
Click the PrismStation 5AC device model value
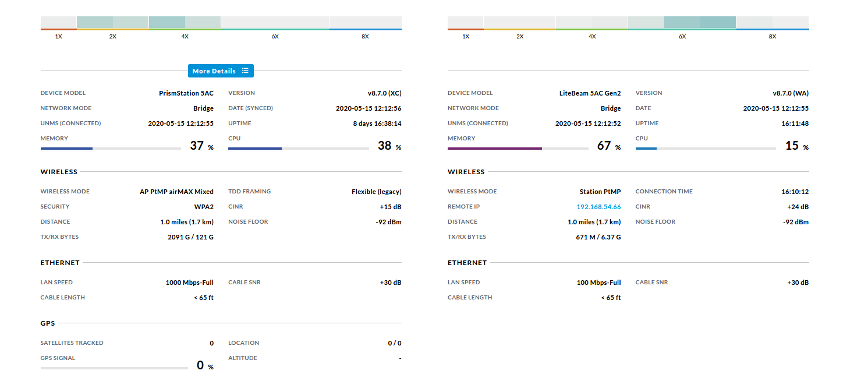(x=186, y=93)
